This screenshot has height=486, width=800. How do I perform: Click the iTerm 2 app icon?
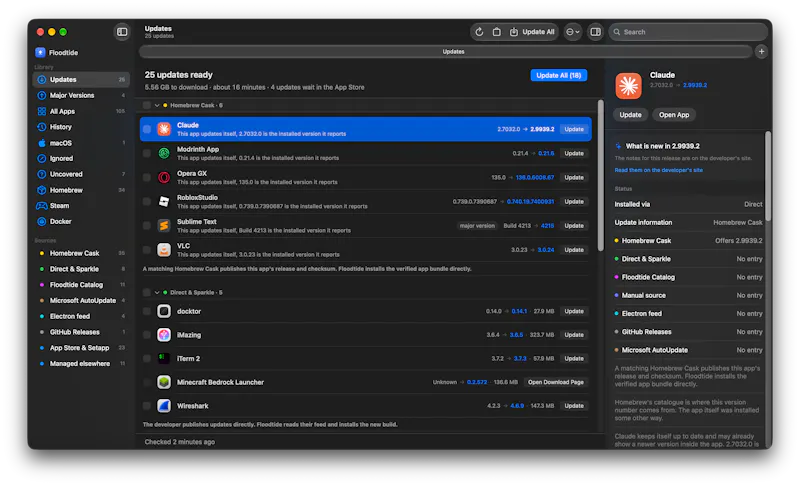point(164,359)
